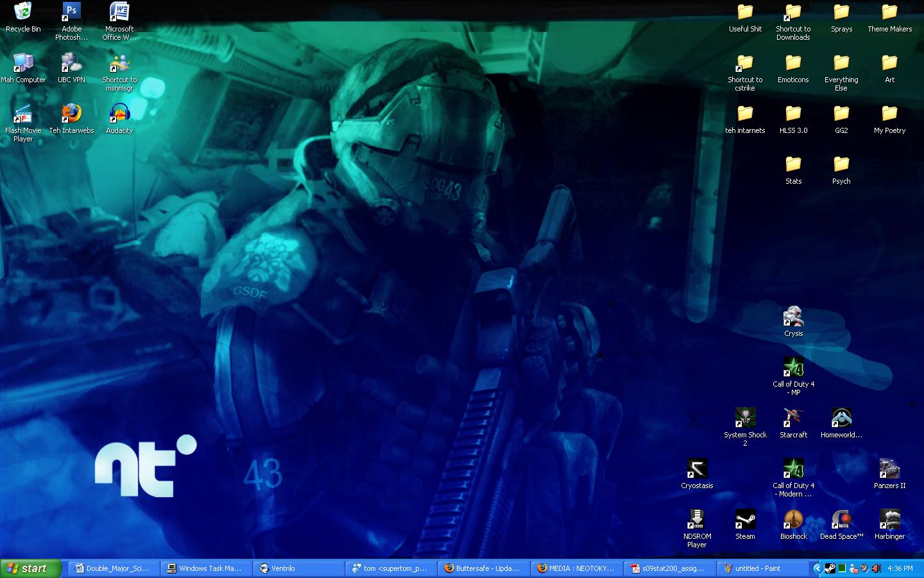Image resolution: width=924 pixels, height=578 pixels.
Task: Open the My Poetry folder
Action: (889, 119)
